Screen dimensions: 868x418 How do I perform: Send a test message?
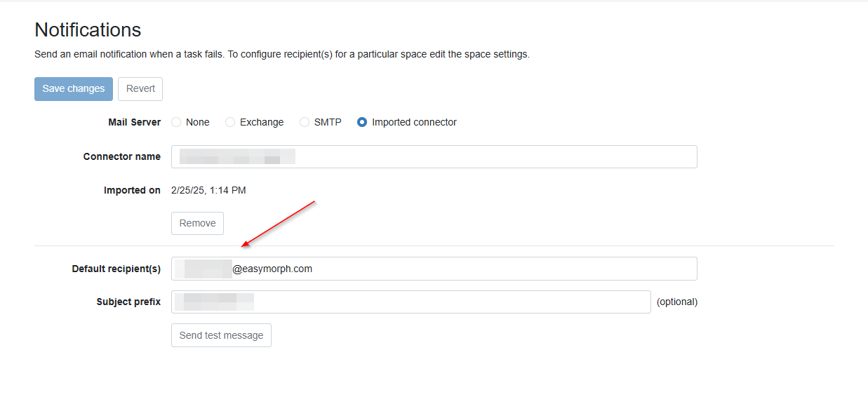[x=221, y=335]
